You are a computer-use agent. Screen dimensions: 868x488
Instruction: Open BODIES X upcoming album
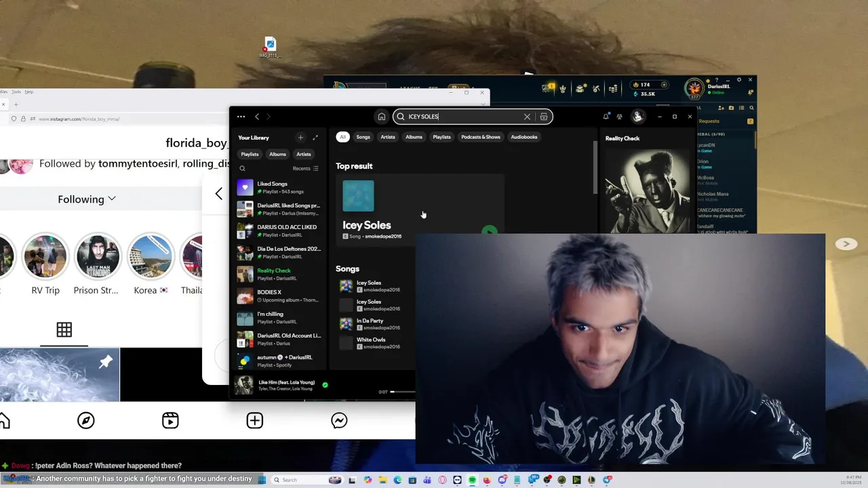pos(278,296)
